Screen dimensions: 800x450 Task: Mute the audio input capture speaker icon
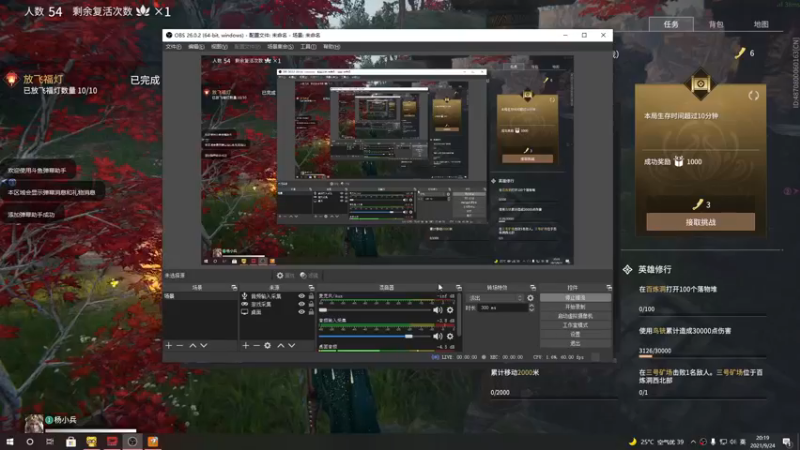(x=438, y=336)
